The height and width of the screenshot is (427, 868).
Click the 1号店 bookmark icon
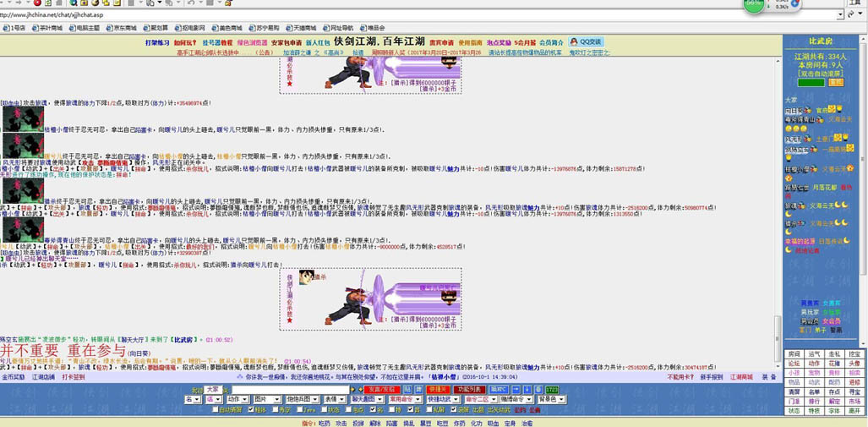6,28
